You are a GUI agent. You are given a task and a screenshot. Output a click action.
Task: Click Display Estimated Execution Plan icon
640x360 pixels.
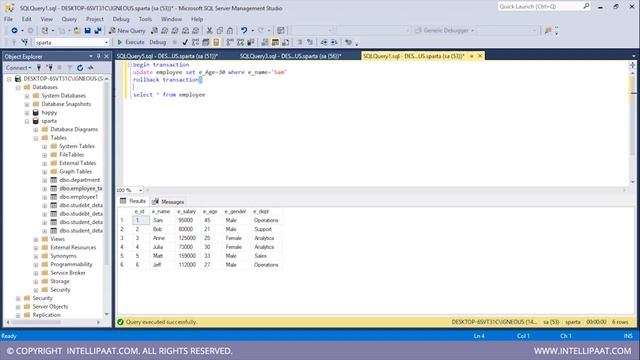[196, 42]
